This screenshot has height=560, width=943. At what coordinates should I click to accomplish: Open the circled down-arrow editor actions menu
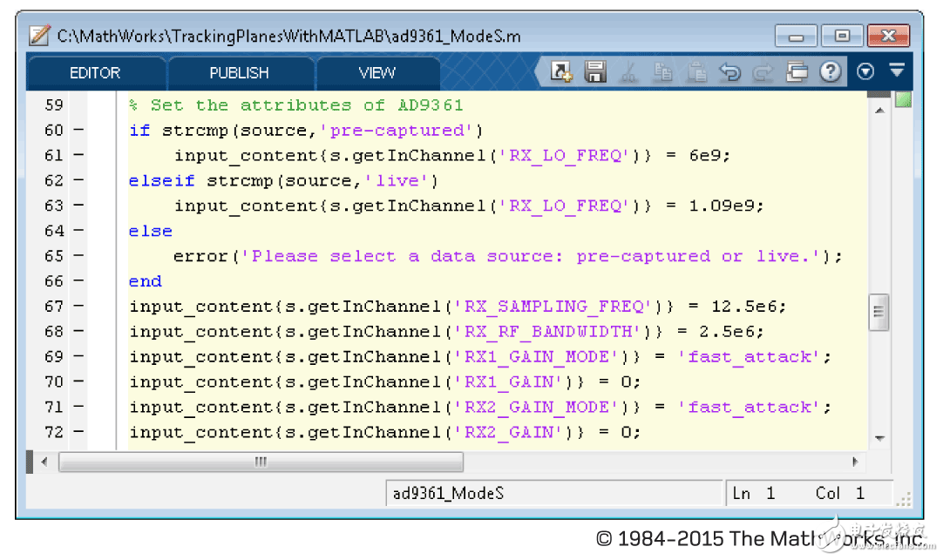click(x=865, y=72)
